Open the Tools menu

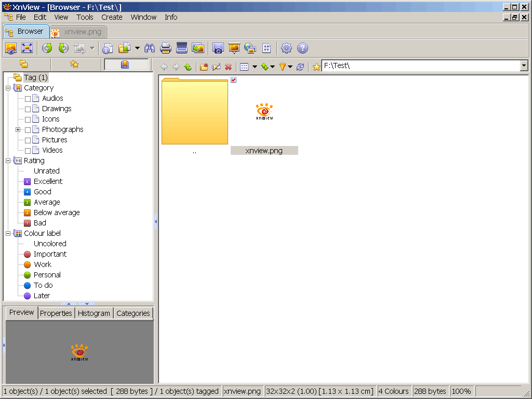(x=85, y=17)
